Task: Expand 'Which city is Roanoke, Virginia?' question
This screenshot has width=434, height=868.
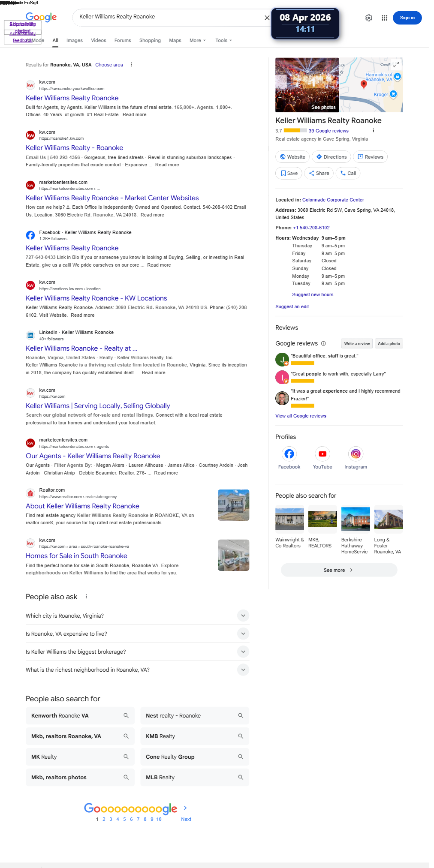Action: point(243,616)
